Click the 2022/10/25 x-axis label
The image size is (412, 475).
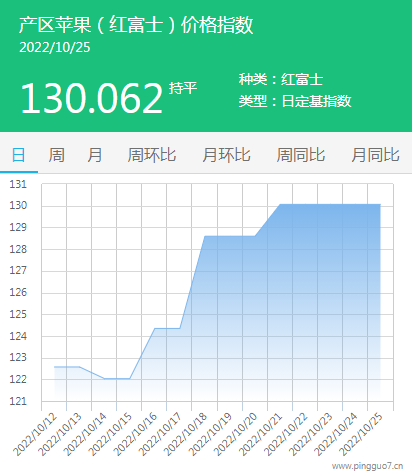(361, 434)
